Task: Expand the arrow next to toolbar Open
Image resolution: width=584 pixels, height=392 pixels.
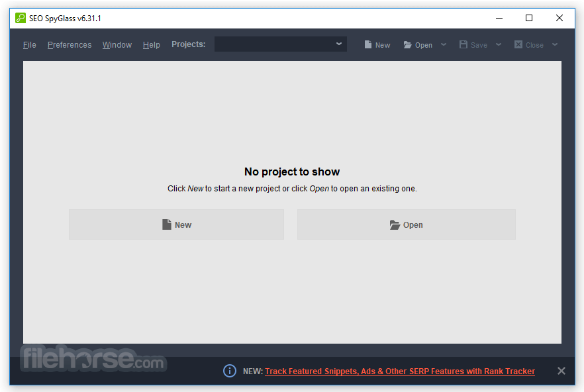Action: click(x=443, y=44)
